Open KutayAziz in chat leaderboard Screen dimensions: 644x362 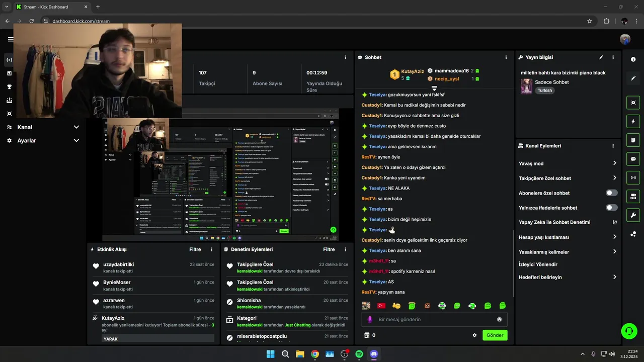pyautogui.click(x=413, y=71)
